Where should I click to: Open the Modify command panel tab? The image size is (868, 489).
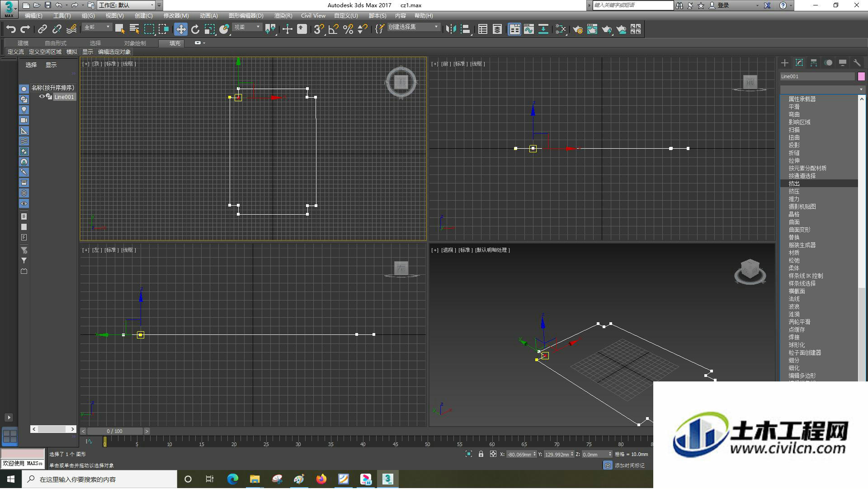click(x=799, y=63)
